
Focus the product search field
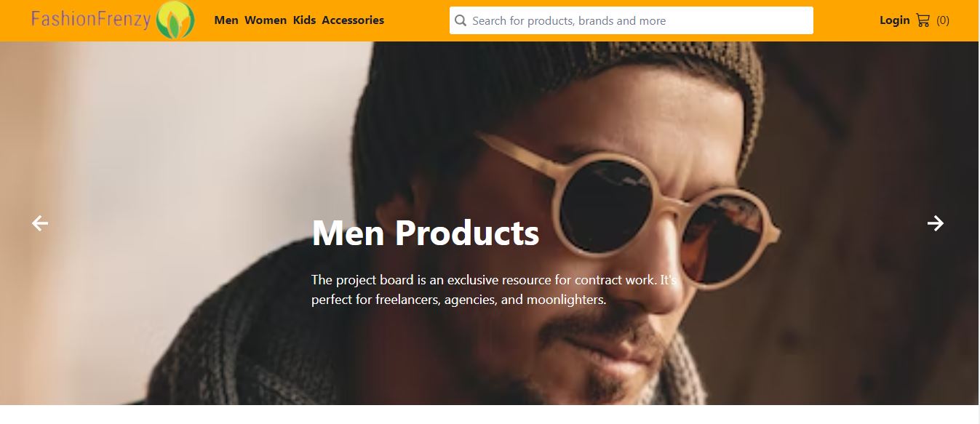pyautogui.click(x=633, y=20)
